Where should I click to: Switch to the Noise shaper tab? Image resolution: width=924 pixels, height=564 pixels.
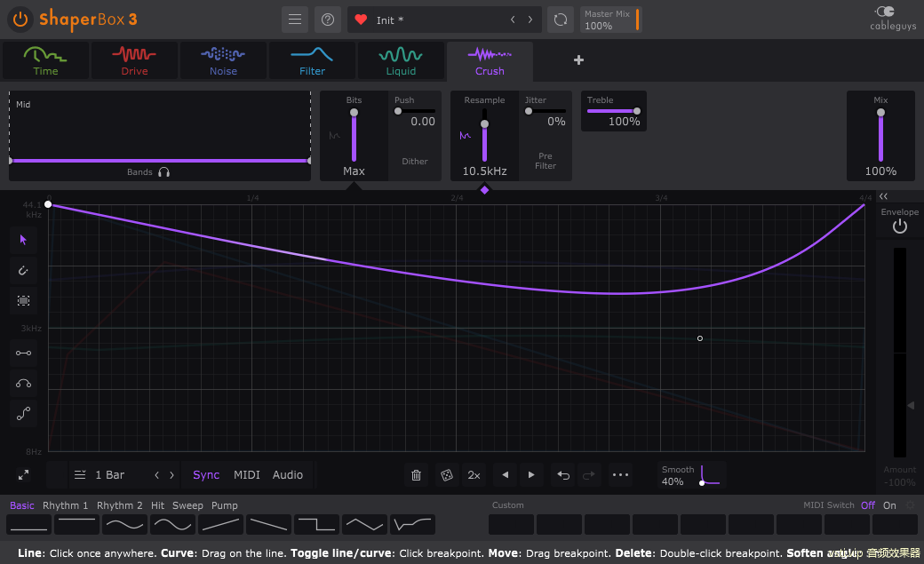click(x=223, y=60)
